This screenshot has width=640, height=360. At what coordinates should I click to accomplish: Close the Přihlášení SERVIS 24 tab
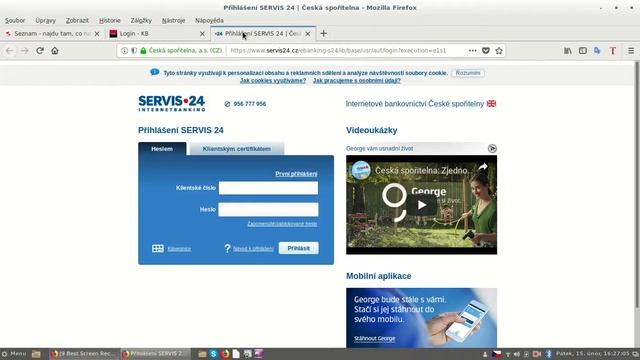(308, 34)
